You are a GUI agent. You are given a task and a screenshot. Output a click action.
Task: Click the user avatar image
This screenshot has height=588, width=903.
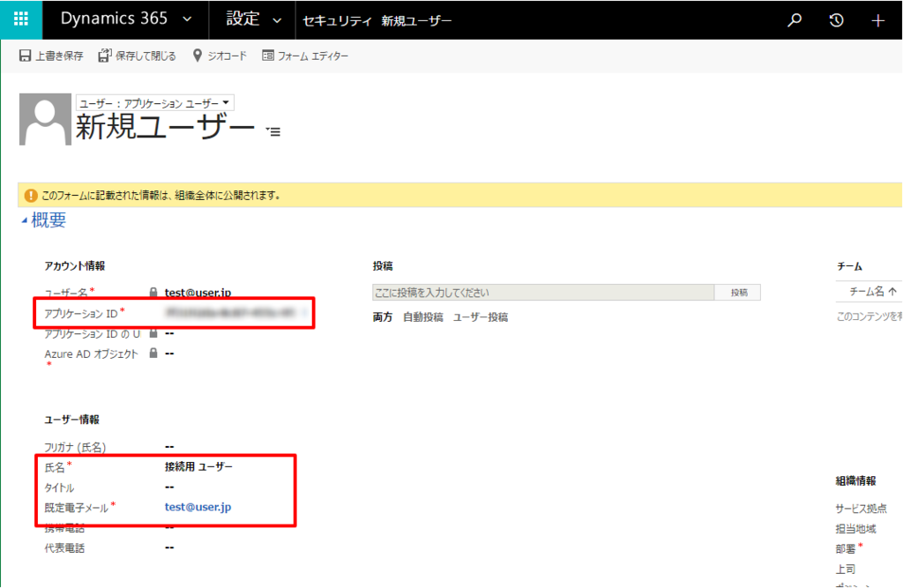[45, 119]
